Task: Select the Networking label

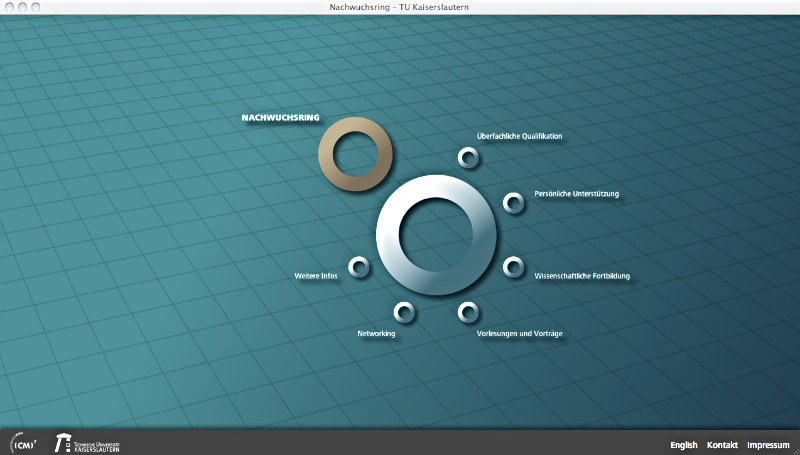Action: coord(376,334)
